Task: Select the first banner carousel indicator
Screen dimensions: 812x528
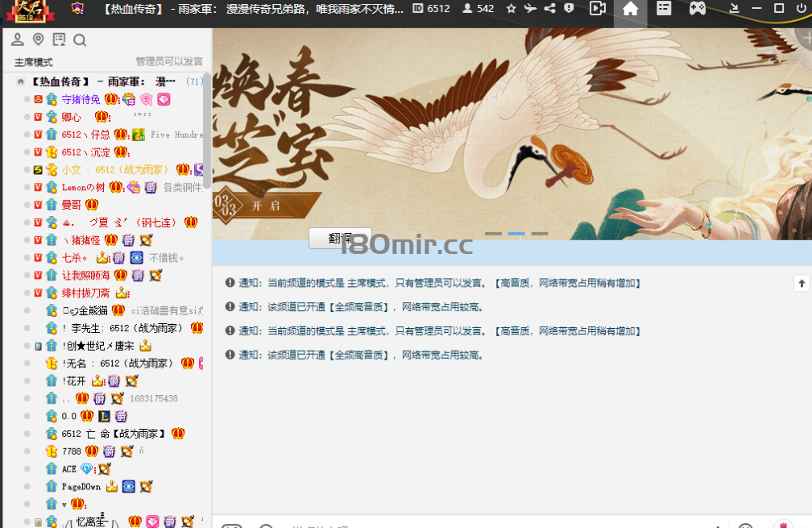Action: tap(493, 234)
